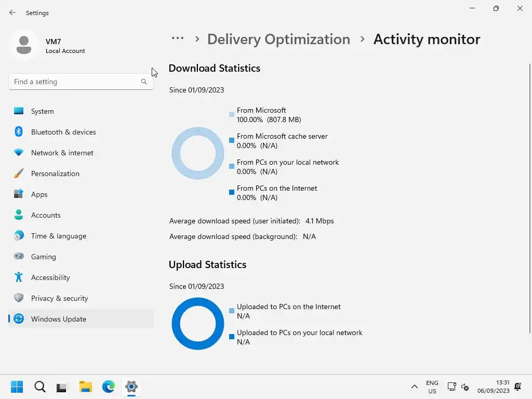Open Bluetooth & devices settings

click(63, 132)
